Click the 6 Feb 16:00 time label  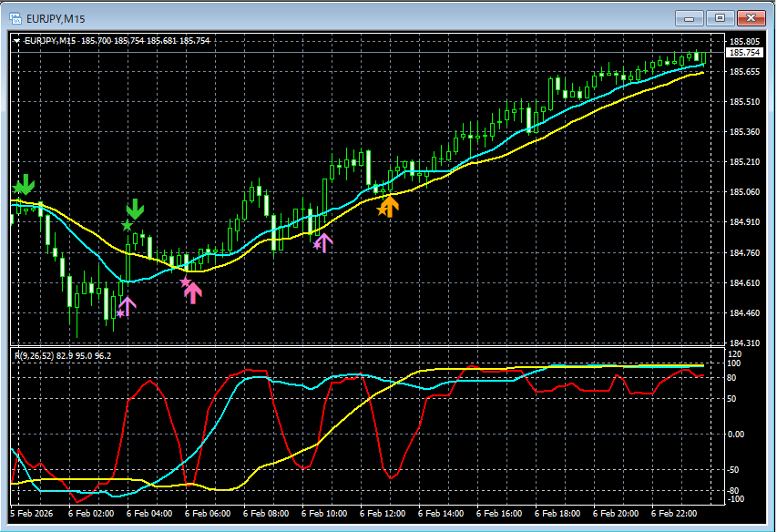click(x=499, y=514)
